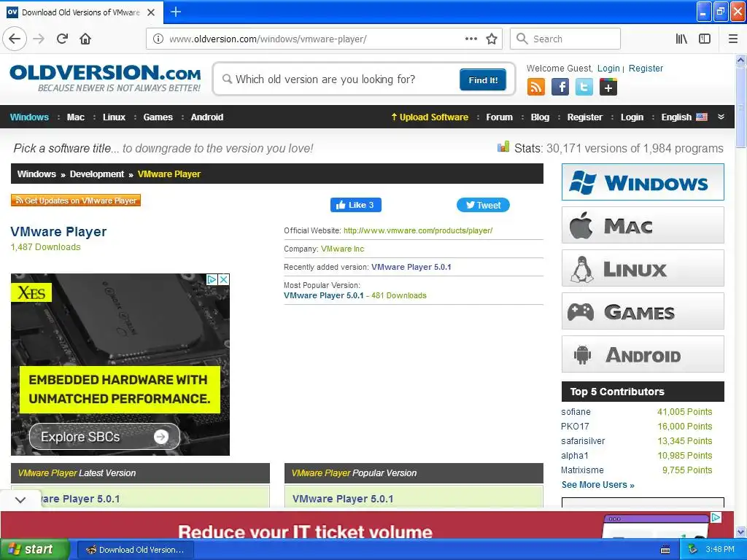Click Upload Software link
The height and width of the screenshot is (560, 747).
tap(430, 117)
